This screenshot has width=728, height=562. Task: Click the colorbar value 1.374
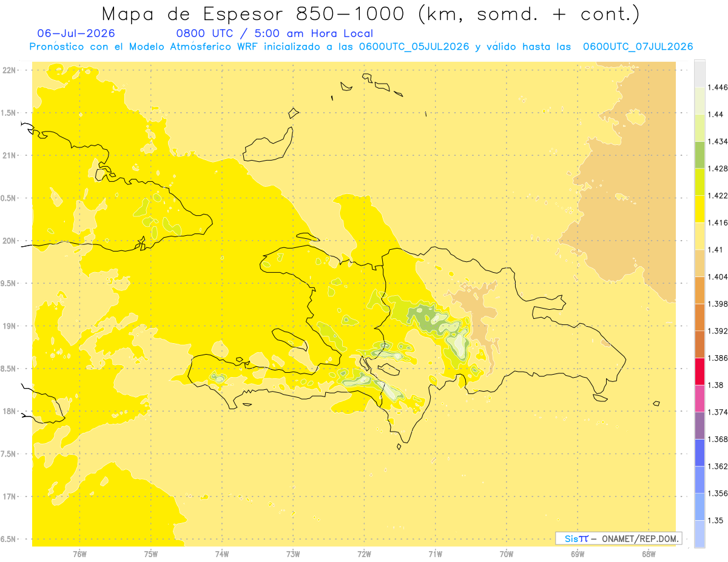pos(717,412)
